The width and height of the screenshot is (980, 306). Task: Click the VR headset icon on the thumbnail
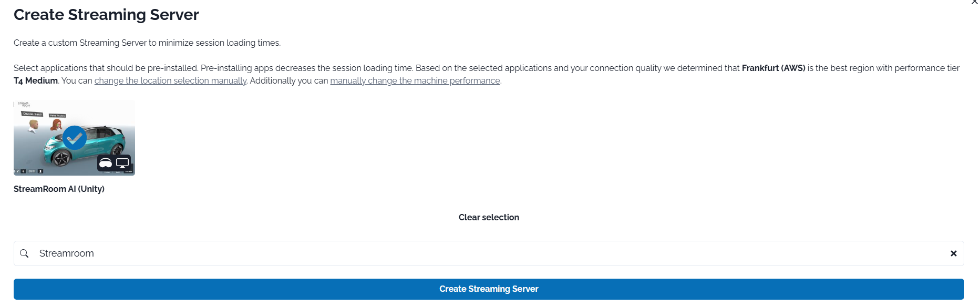coord(106,163)
